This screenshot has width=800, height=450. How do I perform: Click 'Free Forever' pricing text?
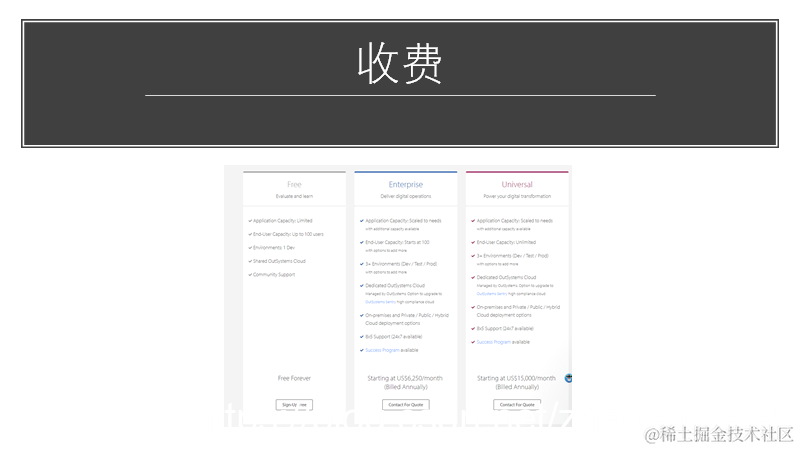(294, 378)
